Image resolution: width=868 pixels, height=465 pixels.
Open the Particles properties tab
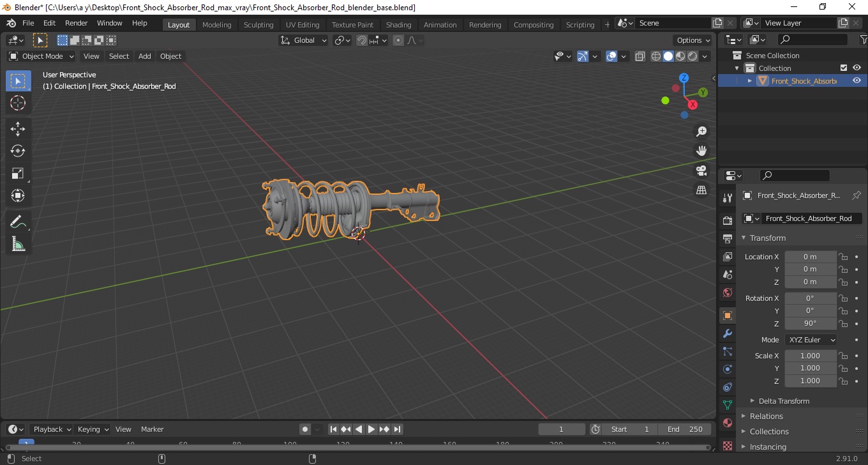click(727, 351)
